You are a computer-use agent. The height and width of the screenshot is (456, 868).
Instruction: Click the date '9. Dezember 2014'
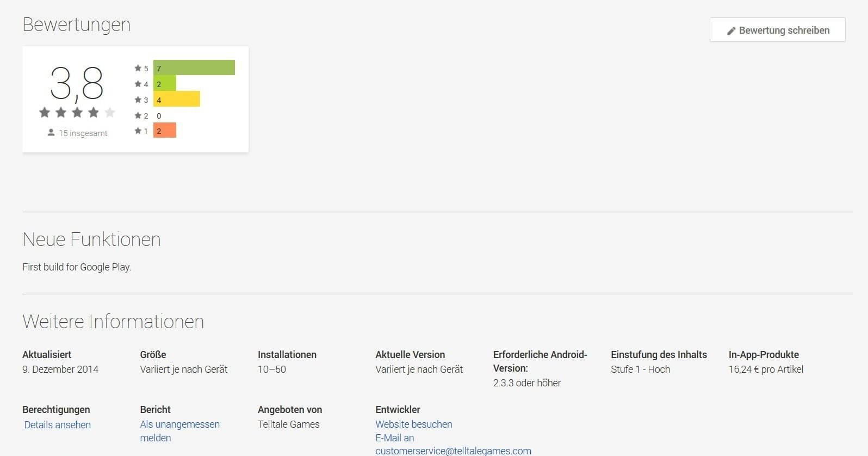click(x=60, y=369)
